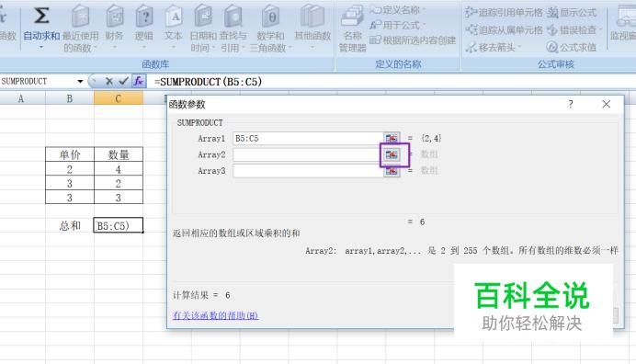Collapse dialog using Array2 range selector icon
This screenshot has width=636, height=364.
[392, 154]
